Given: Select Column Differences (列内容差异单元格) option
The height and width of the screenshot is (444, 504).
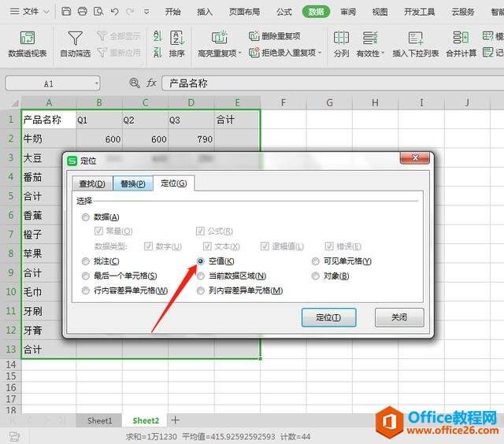Looking at the screenshot, I should (200, 290).
